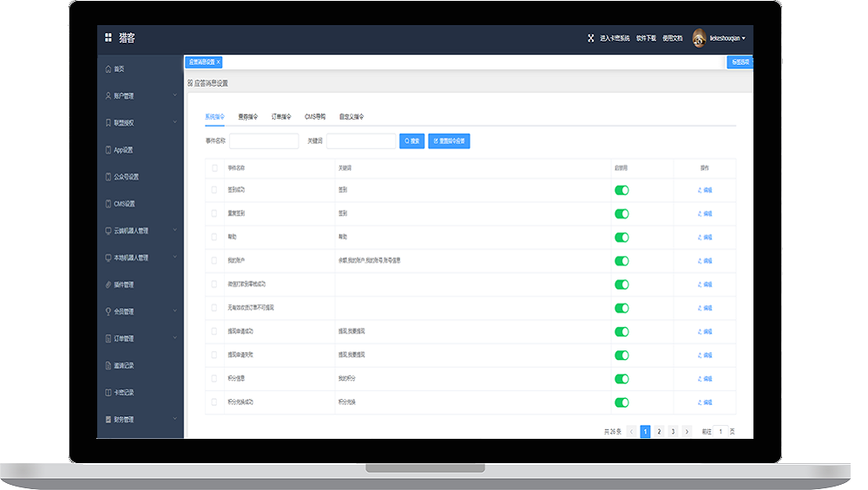
Task: Click the CMS设置 sidebar icon
Action: tap(108, 204)
